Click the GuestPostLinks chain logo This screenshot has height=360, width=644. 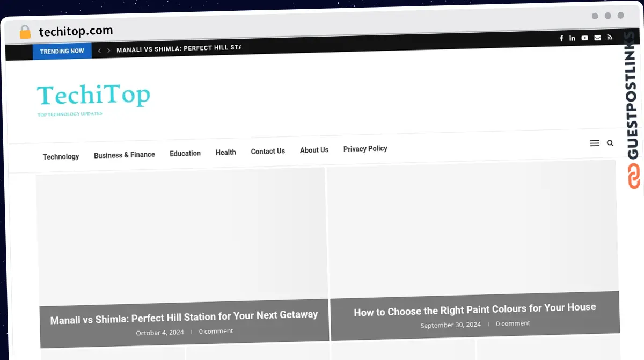click(x=634, y=176)
